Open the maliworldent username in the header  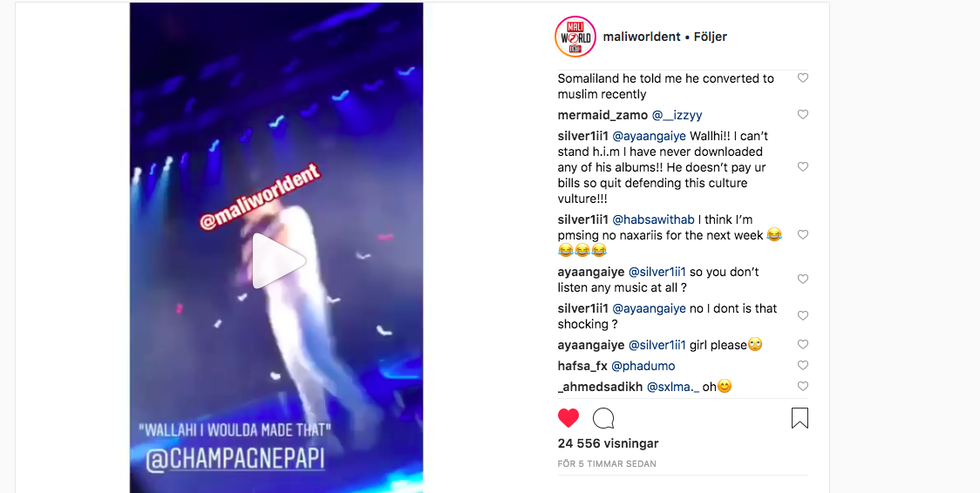[642, 37]
